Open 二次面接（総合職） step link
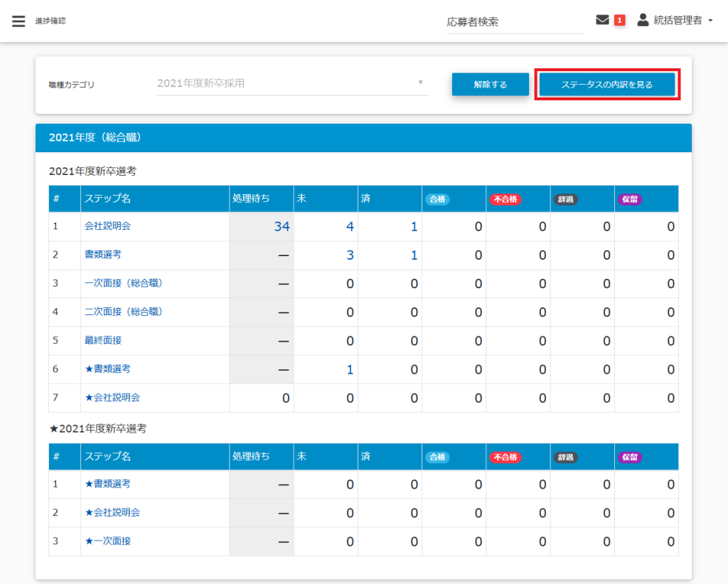The height and width of the screenshot is (584, 728). pos(124,312)
